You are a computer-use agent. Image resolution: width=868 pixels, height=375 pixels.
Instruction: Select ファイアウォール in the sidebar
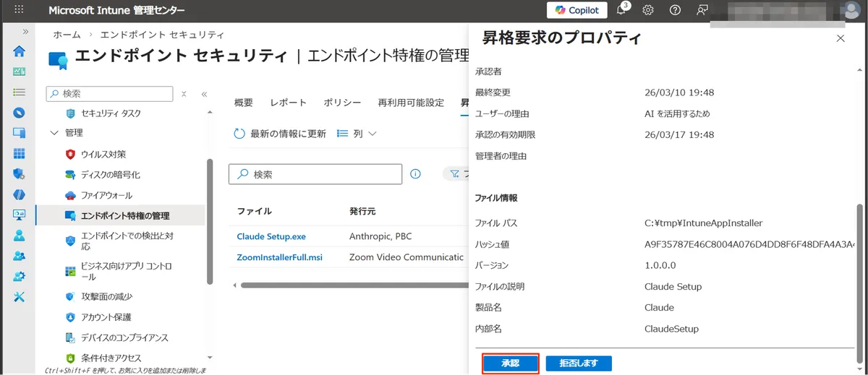pos(106,195)
